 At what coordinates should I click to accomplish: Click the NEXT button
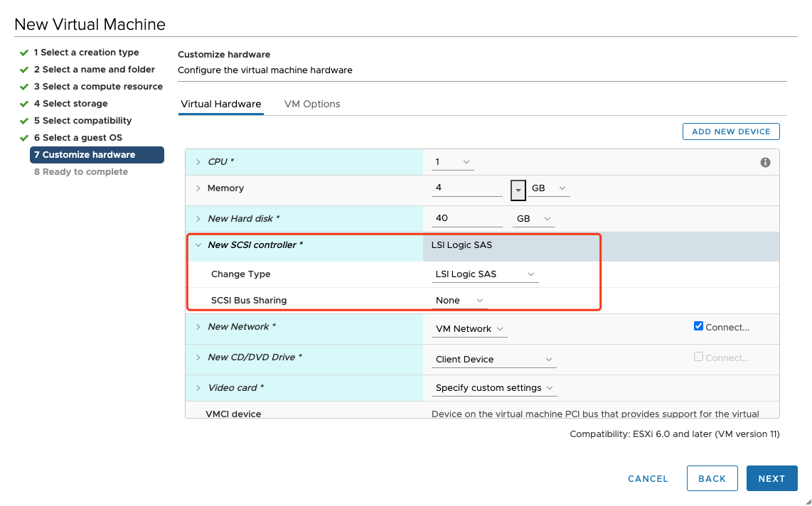click(x=771, y=478)
